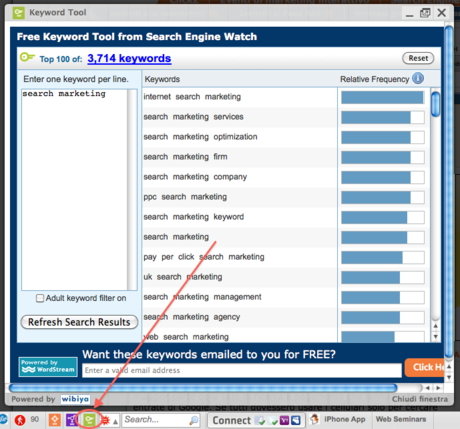
Task: Open the iPhone App toolbar item
Action: (x=344, y=419)
